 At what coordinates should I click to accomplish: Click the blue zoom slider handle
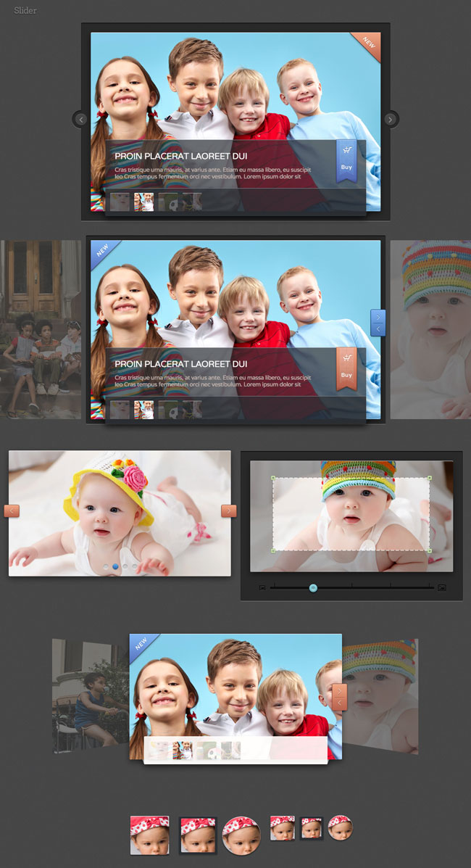(x=313, y=587)
